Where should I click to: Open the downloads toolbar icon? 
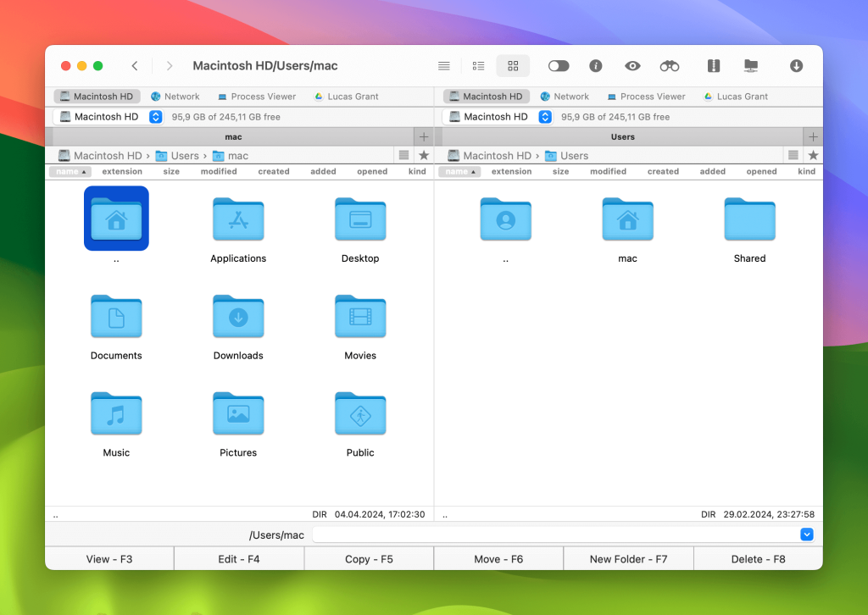[x=796, y=65]
